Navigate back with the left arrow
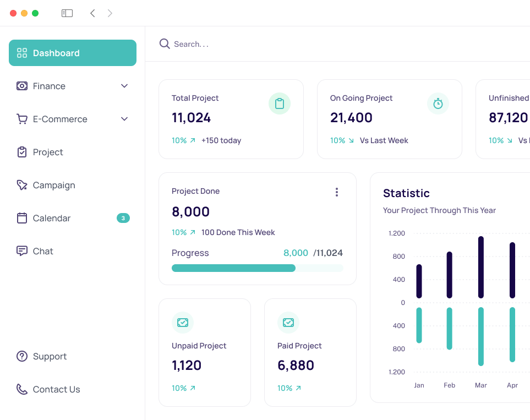Viewport: 530px width, 420px height. tap(92, 13)
